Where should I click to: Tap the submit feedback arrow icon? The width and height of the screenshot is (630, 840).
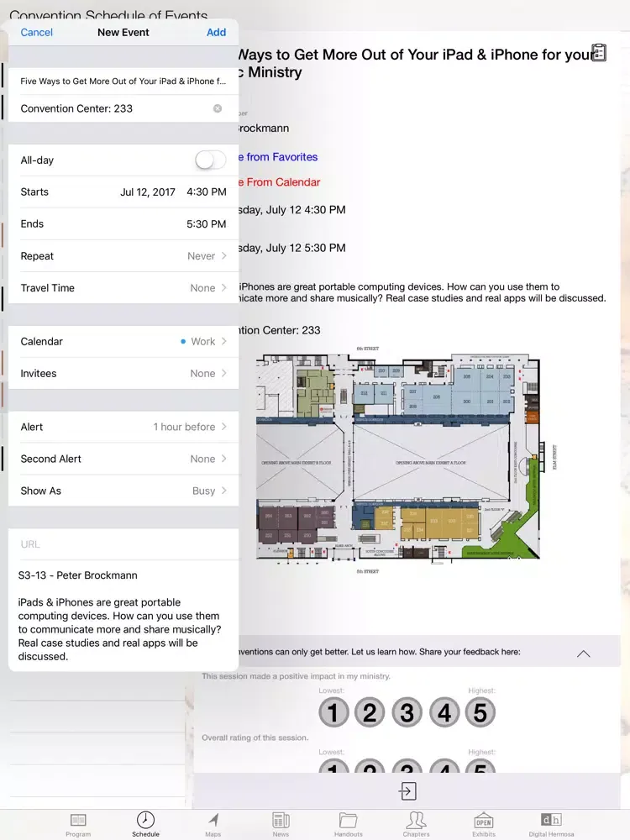[x=407, y=791]
